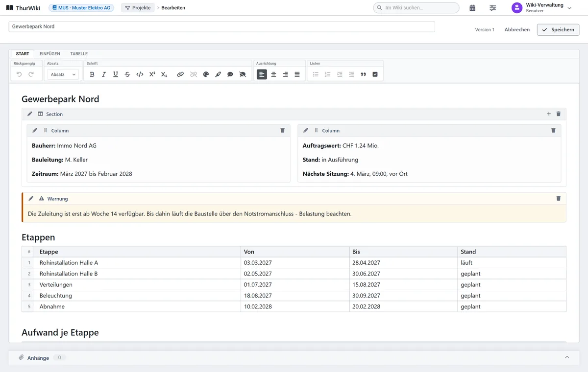Edit the right Column with Auftragswert

point(306,131)
